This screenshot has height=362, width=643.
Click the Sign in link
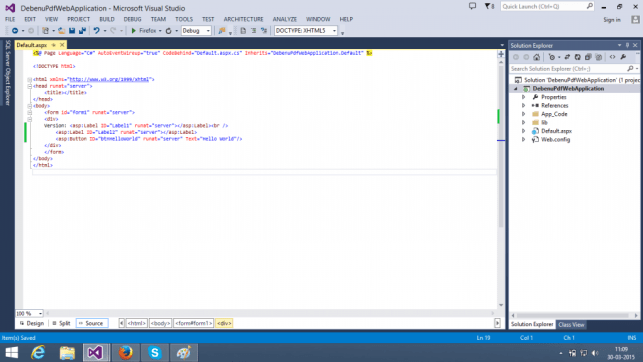612,20
